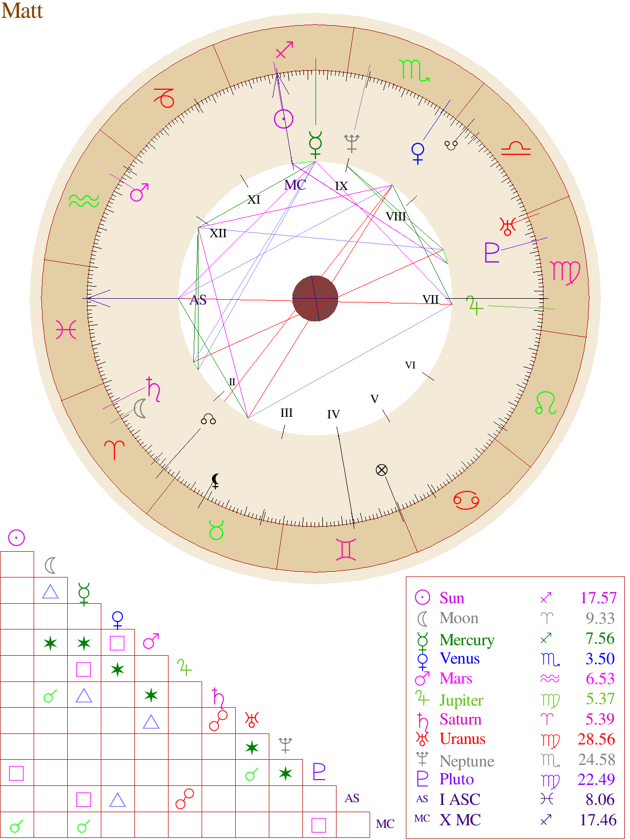
Task: Select the blue Venus glyph in the wheel
Action: (x=418, y=153)
